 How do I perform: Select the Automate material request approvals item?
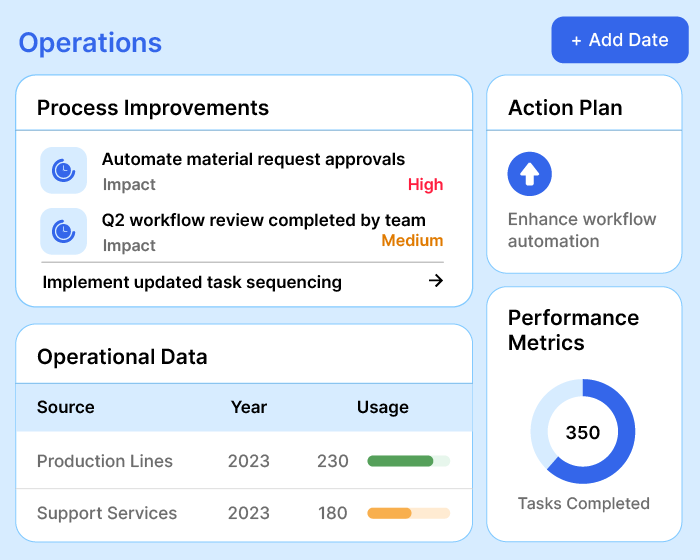click(253, 159)
